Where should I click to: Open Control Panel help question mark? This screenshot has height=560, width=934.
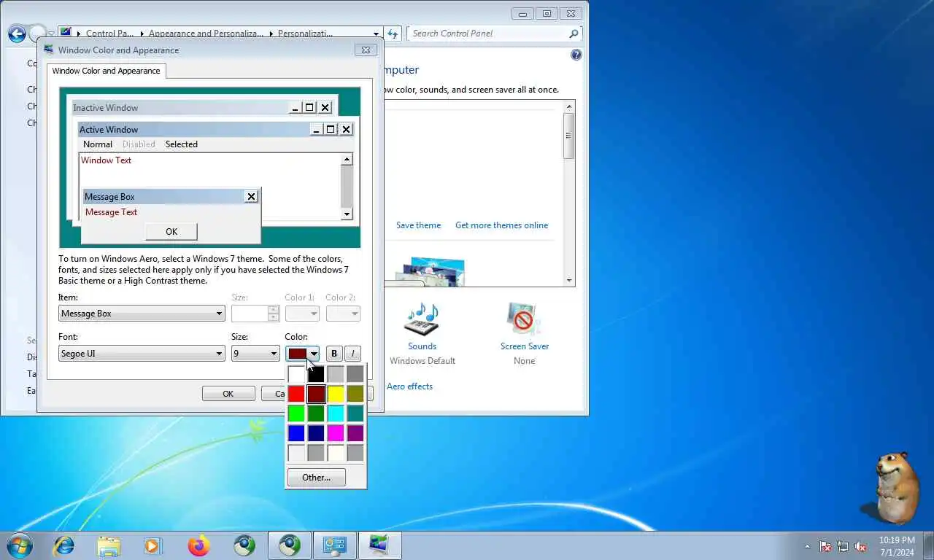[x=576, y=55]
